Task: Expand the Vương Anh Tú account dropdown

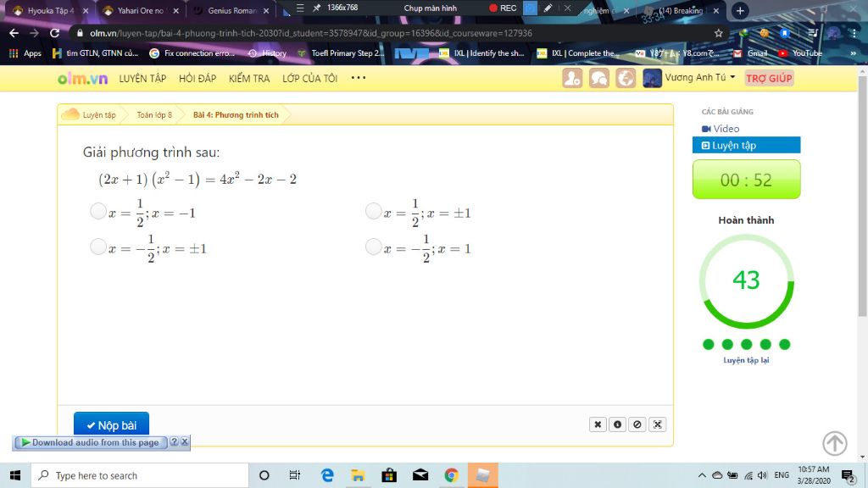Action: (700, 77)
